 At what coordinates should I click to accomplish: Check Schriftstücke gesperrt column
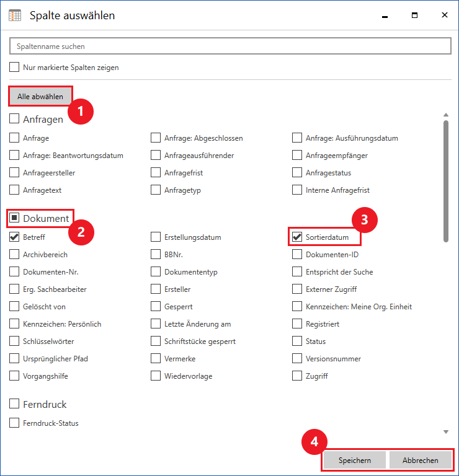click(156, 341)
